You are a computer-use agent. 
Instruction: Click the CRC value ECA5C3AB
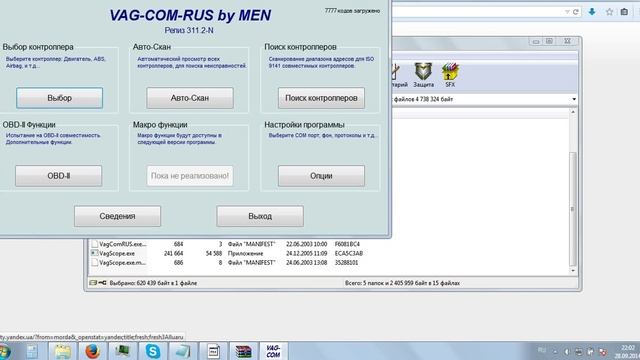(x=349, y=253)
